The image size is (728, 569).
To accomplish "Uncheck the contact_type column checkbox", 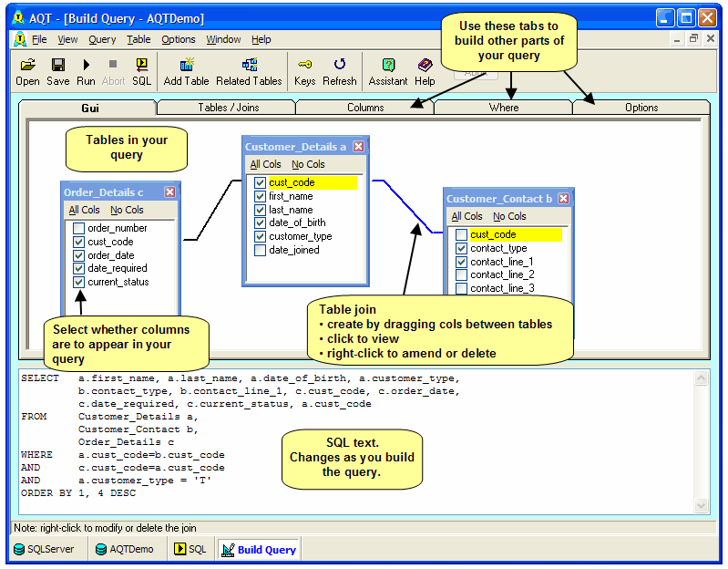I will [x=461, y=248].
